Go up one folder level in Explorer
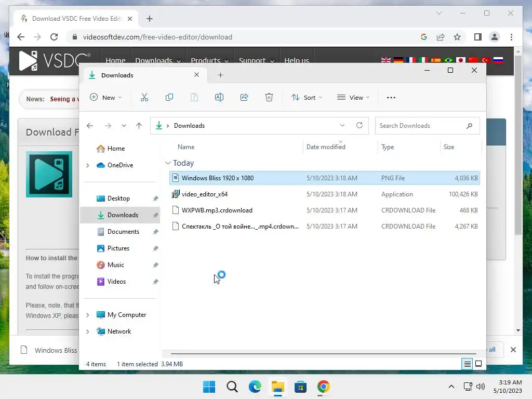The width and height of the screenshot is (532, 399). click(x=139, y=126)
